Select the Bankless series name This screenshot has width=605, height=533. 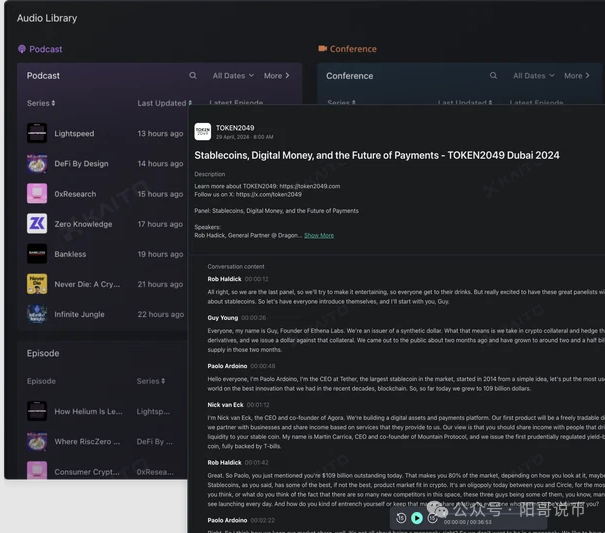tap(70, 254)
